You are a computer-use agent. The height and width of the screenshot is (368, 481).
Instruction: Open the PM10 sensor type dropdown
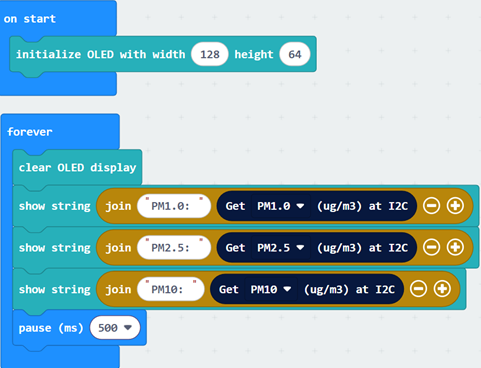(271, 289)
